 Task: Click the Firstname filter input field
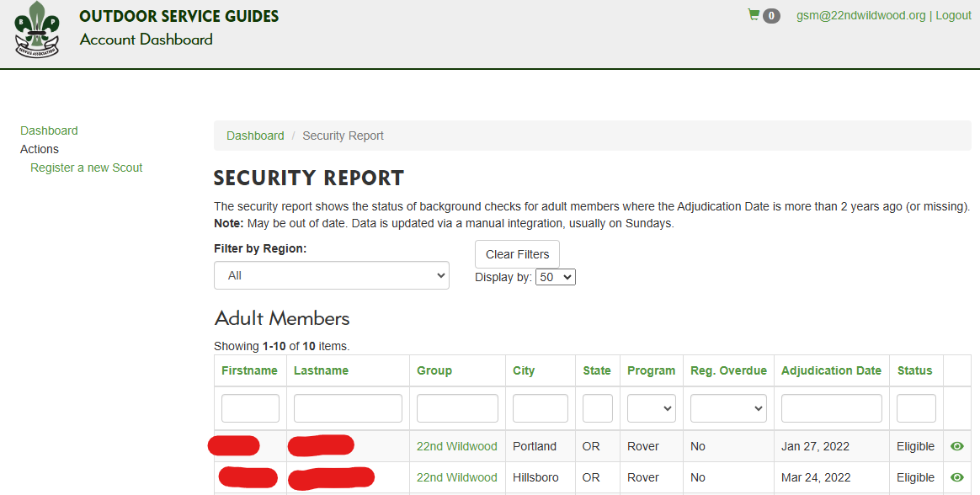[x=250, y=408]
